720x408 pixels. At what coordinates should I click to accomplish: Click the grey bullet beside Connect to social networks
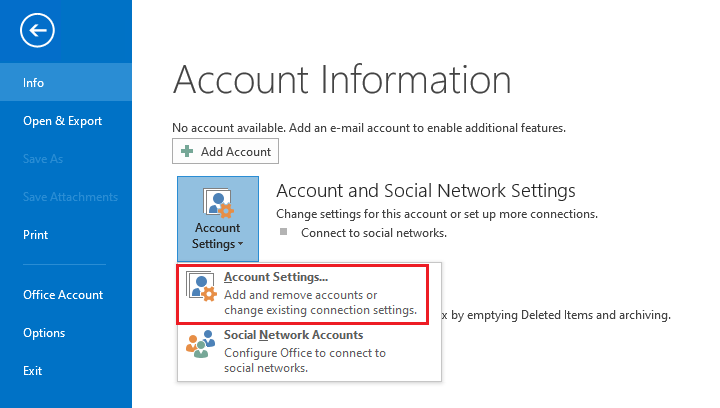(284, 232)
